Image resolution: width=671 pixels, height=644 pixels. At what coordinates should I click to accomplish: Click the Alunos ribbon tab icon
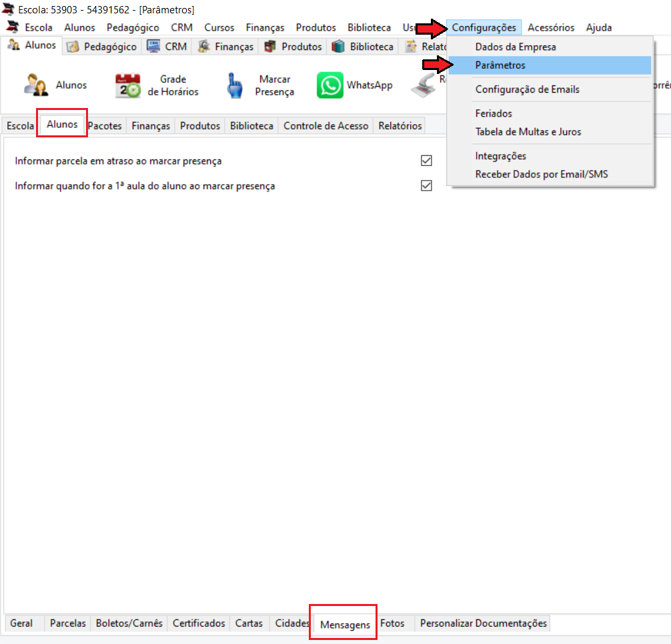[14, 45]
